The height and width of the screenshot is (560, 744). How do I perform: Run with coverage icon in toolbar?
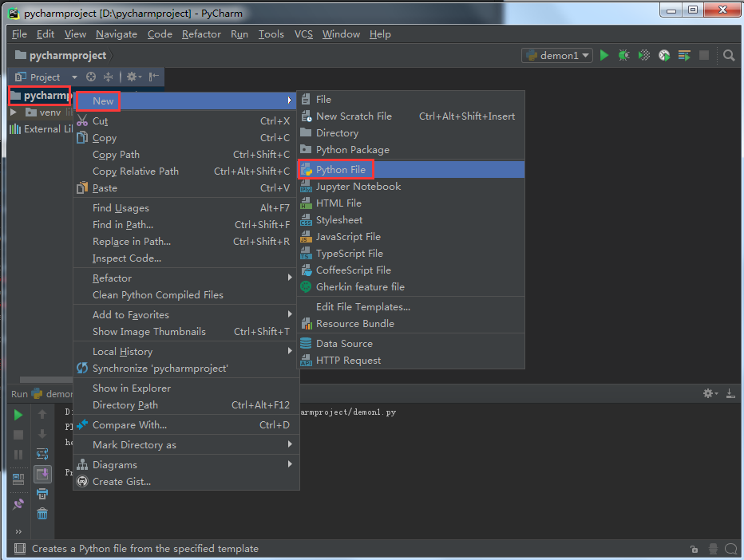tap(644, 56)
